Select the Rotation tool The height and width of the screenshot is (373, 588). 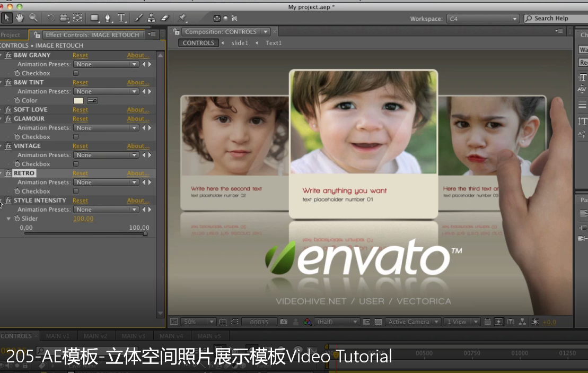50,18
